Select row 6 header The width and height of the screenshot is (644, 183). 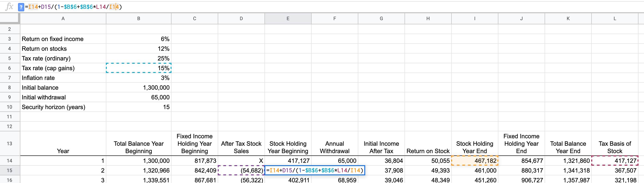[x=9, y=68]
